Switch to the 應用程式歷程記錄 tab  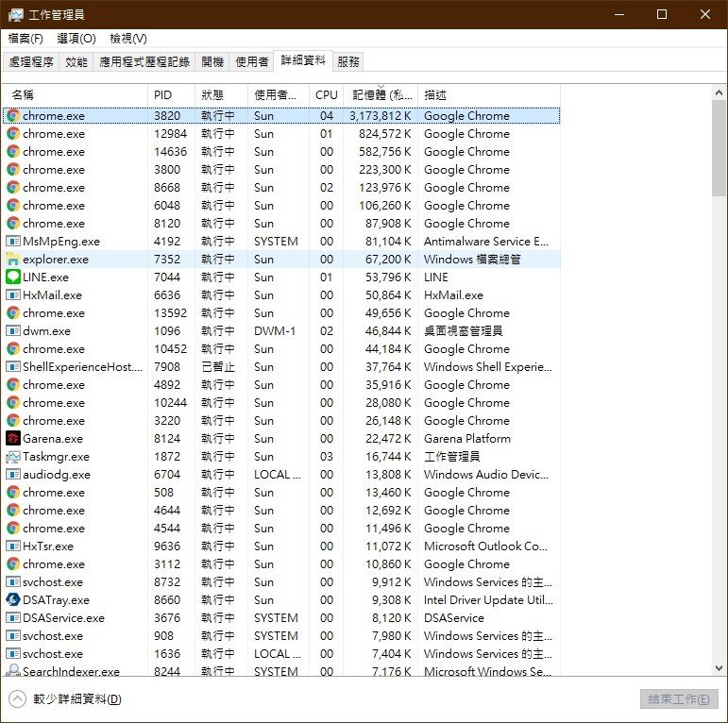point(144,61)
